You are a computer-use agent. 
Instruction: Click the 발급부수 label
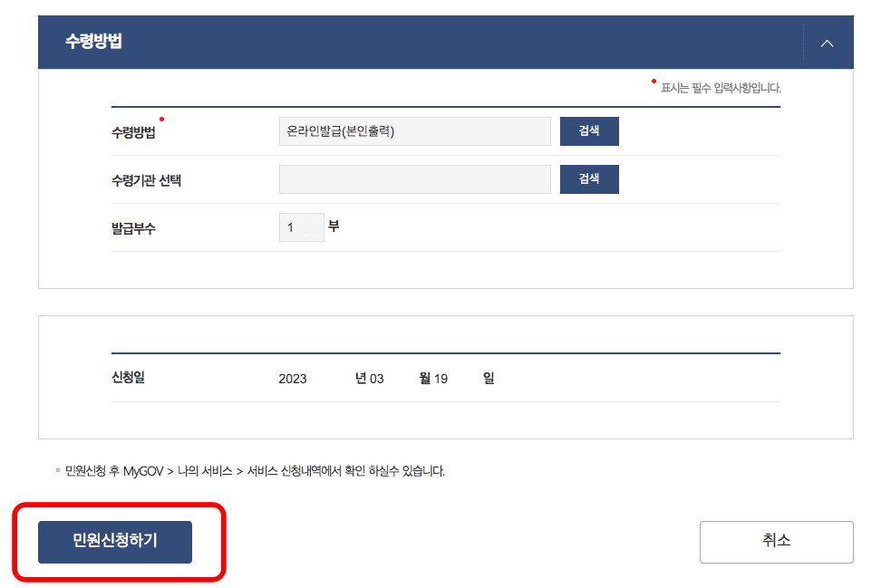133,228
